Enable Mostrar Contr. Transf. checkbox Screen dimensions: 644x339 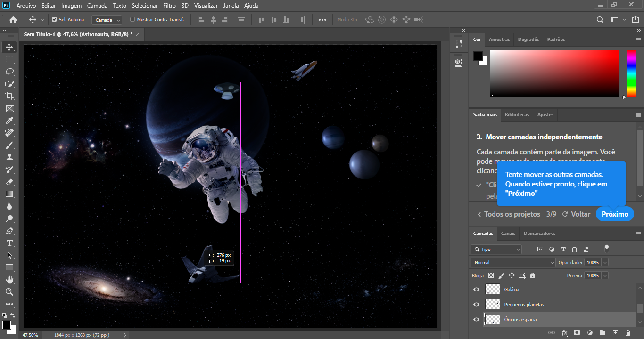click(x=132, y=20)
